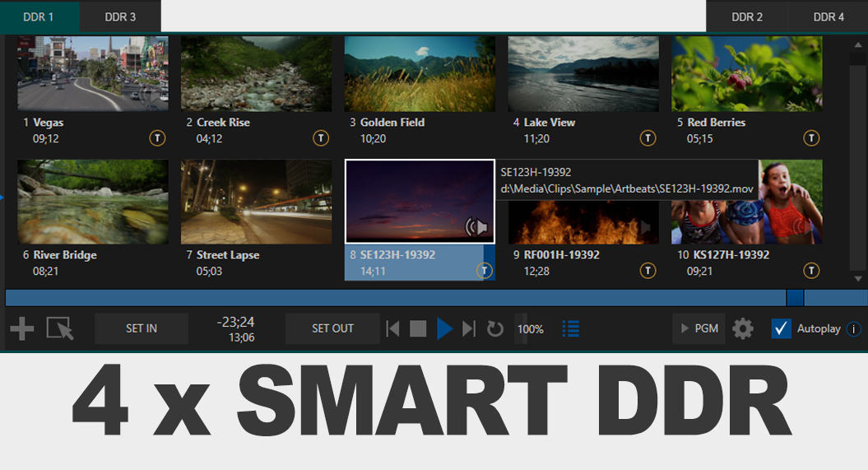Uncheck the Autoplay checkbox

[x=781, y=328]
